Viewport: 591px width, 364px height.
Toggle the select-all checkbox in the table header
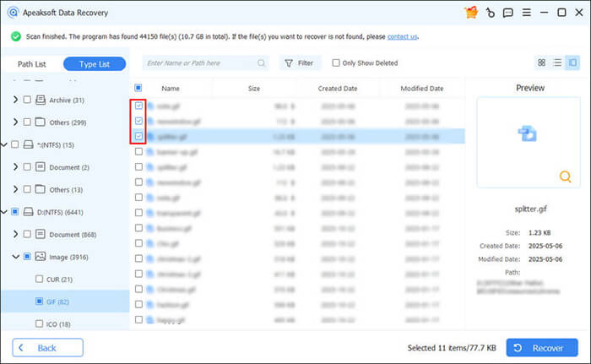click(x=138, y=88)
